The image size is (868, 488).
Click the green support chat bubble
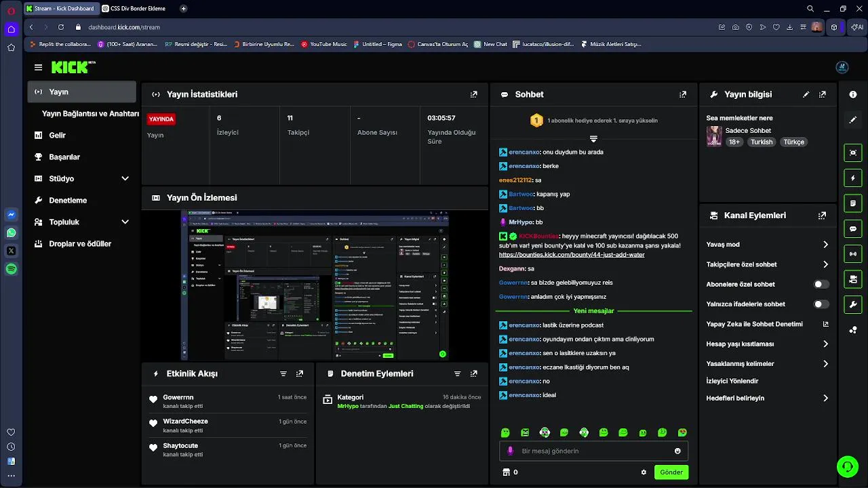point(847,466)
